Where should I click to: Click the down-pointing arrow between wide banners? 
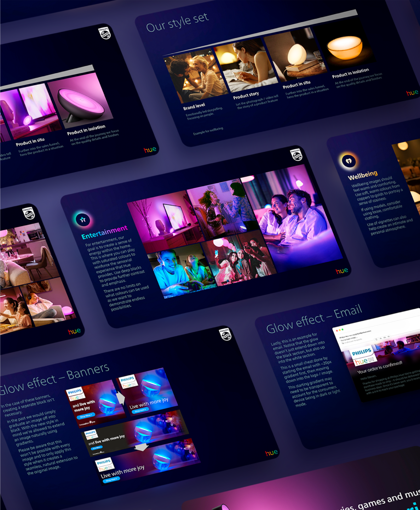point(142,447)
